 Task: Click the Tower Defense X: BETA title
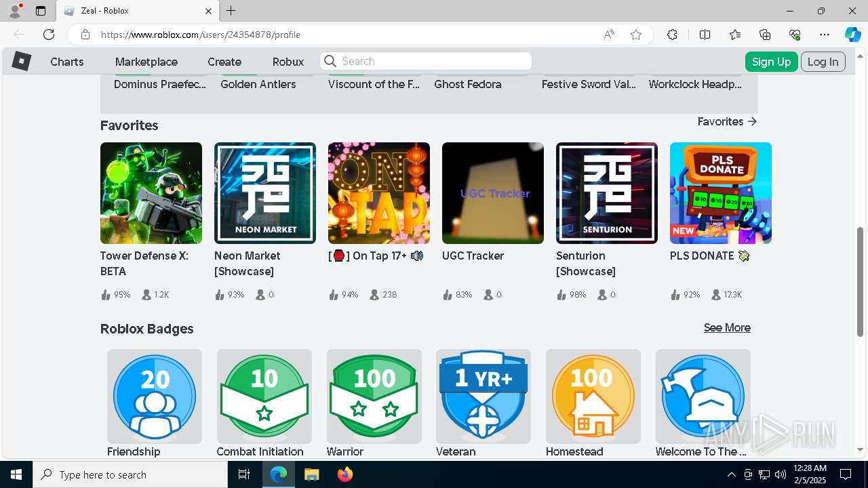click(x=144, y=264)
